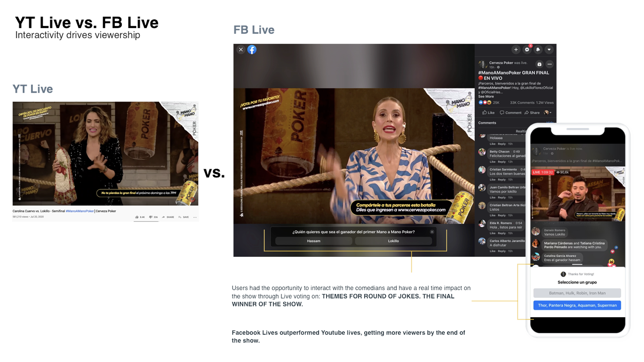This screenshot has height=362, width=644.
Task: Dismiss the poll with its X icon
Action: click(432, 232)
